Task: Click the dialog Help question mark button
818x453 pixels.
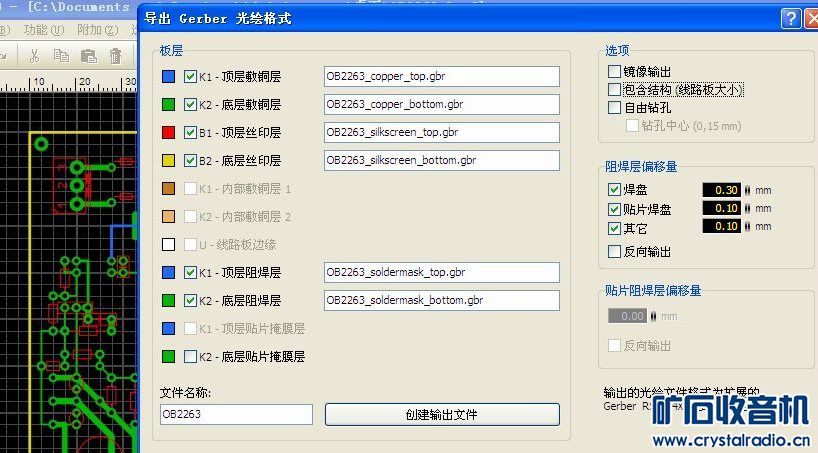Action: 791,19
